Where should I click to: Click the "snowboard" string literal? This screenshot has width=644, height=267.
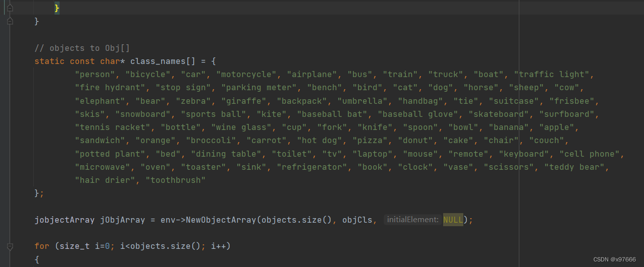(143, 114)
